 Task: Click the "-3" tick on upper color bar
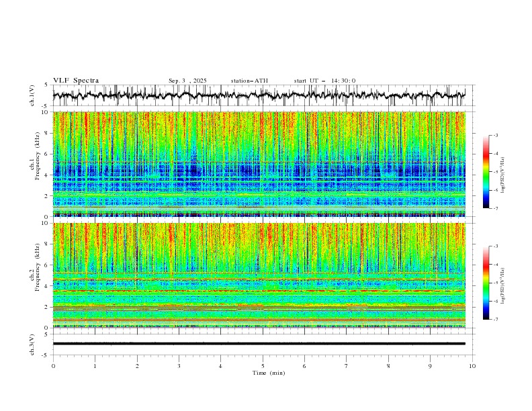click(496, 135)
